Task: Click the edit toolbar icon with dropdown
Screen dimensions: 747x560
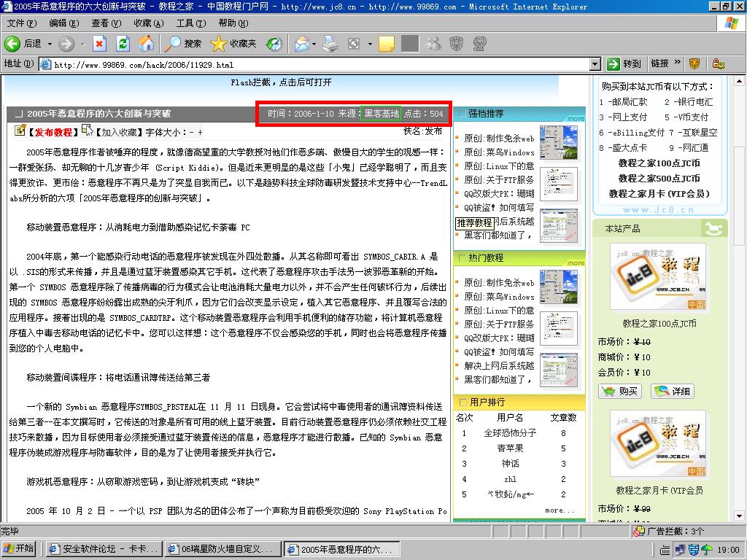Action: coord(354,44)
